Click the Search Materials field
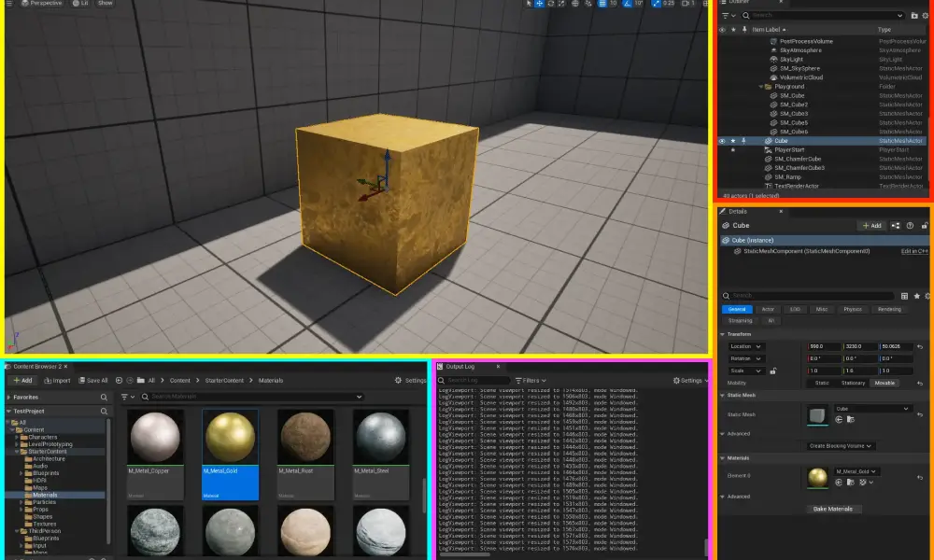934x560 pixels. click(252, 397)
